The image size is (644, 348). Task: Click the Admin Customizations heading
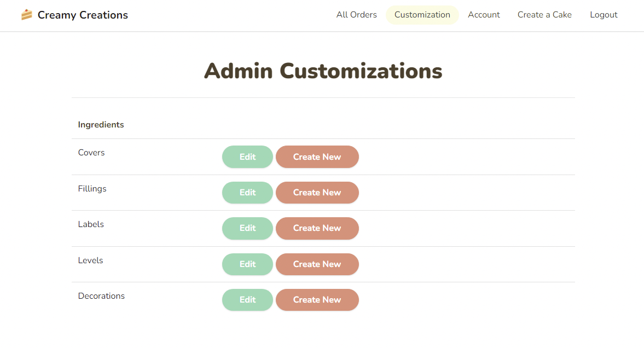(x=323, y=71)
